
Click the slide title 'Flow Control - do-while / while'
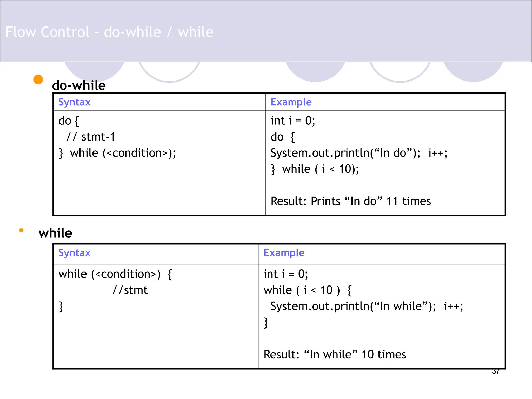(x=109, y=32)
